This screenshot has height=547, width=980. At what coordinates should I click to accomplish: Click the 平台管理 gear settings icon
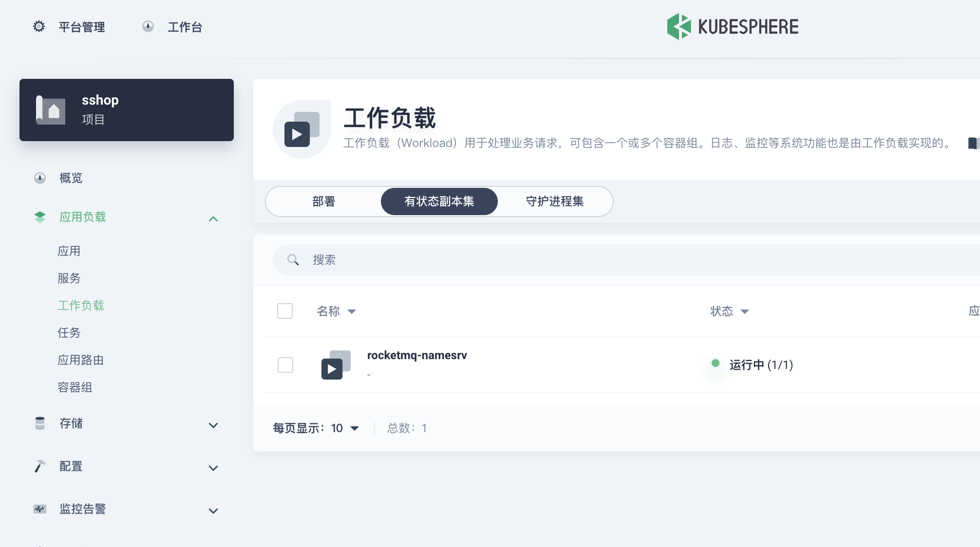[x=38, y=27]
